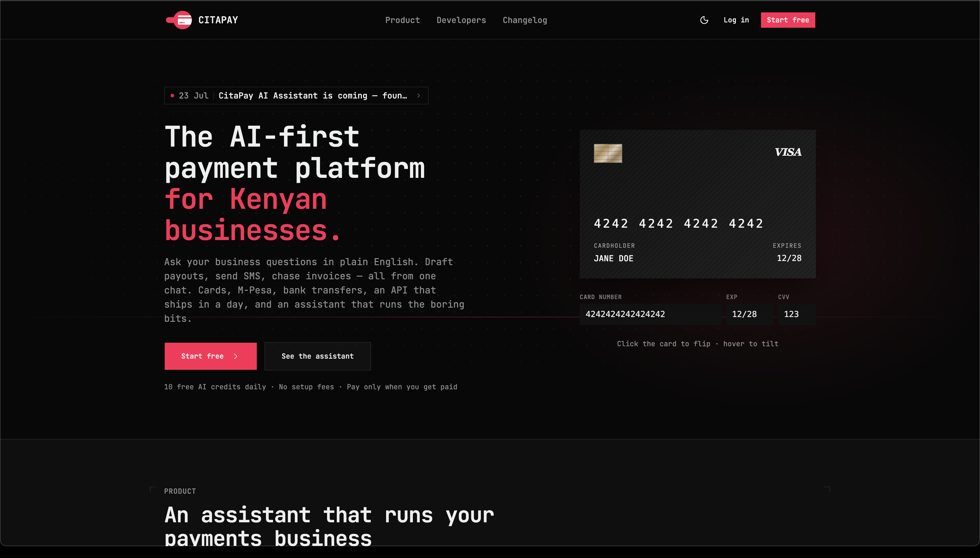Image resolution: width=980 pixels, height=558 pixels.
Task: Click Start free in the header
Action: (788, 20)
